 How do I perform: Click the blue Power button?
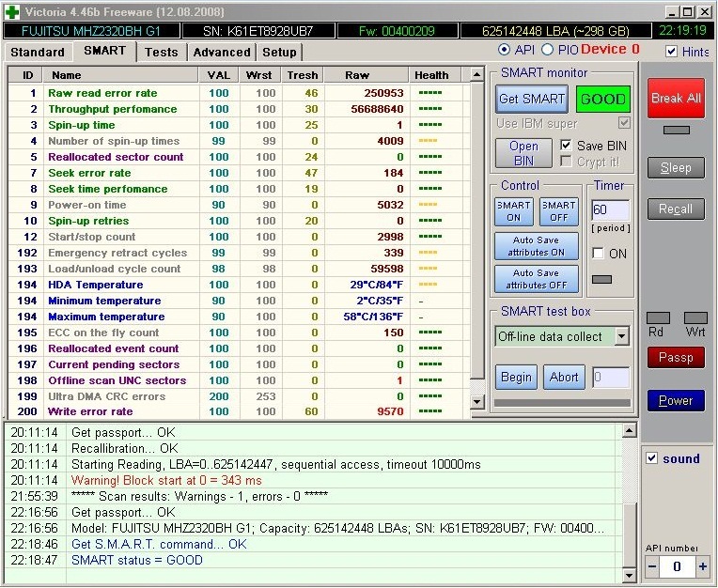click(x=676, y=400)
